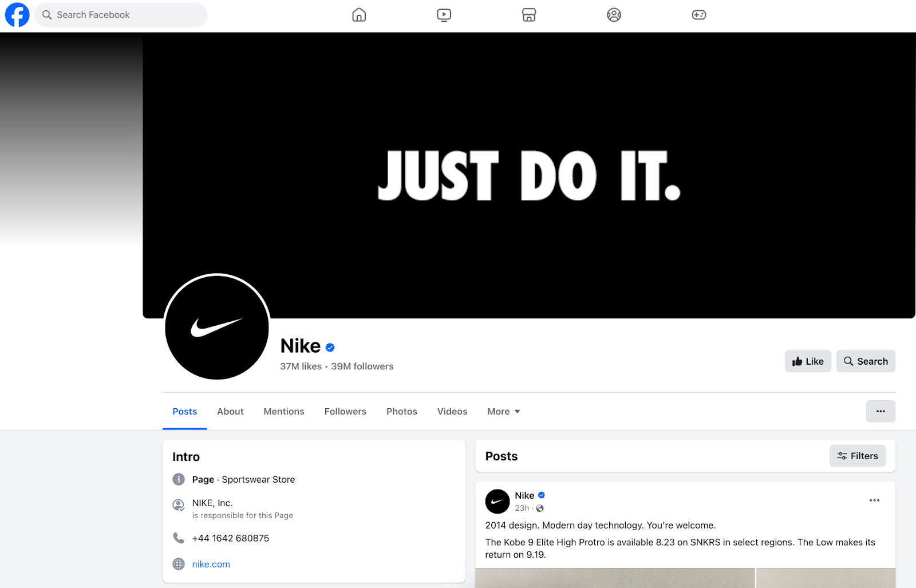Open the post's three-dot menu
Screen dimensions: 916x588
click(x=874, y=500)
